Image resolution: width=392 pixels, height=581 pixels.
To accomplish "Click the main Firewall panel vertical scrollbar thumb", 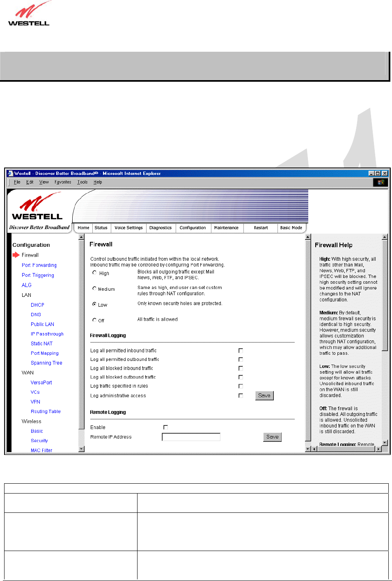I will pos(308,340).
